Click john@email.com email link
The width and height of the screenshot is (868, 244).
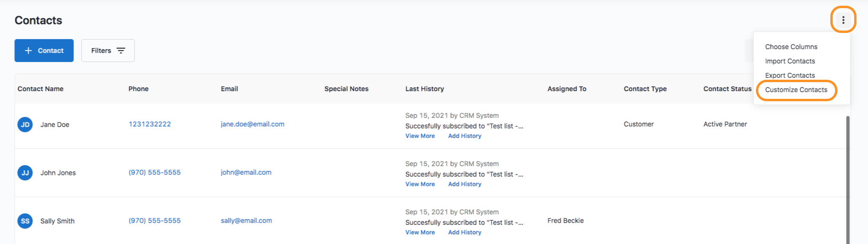tap(246, 172)
